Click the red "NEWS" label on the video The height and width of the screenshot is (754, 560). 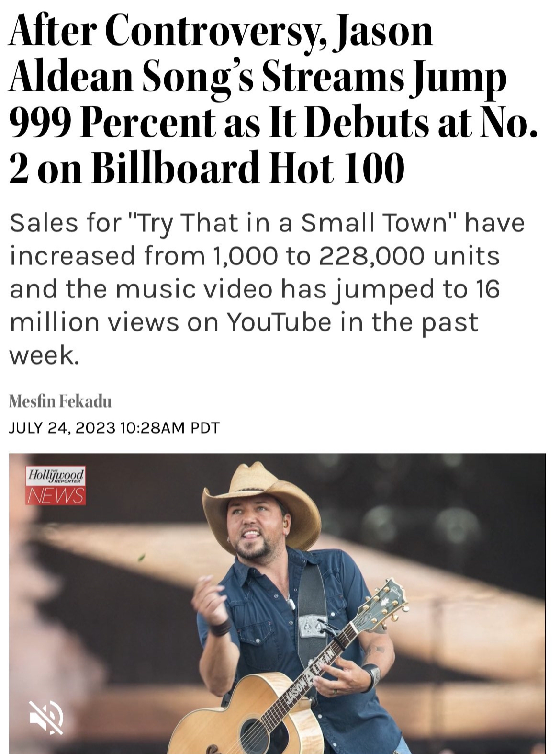tap(56, 495)
